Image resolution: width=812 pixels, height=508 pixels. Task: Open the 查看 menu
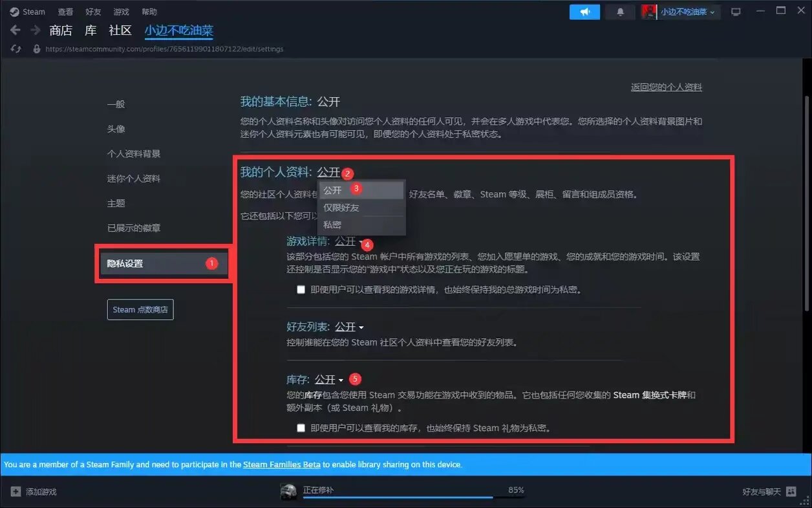(65, 12)
